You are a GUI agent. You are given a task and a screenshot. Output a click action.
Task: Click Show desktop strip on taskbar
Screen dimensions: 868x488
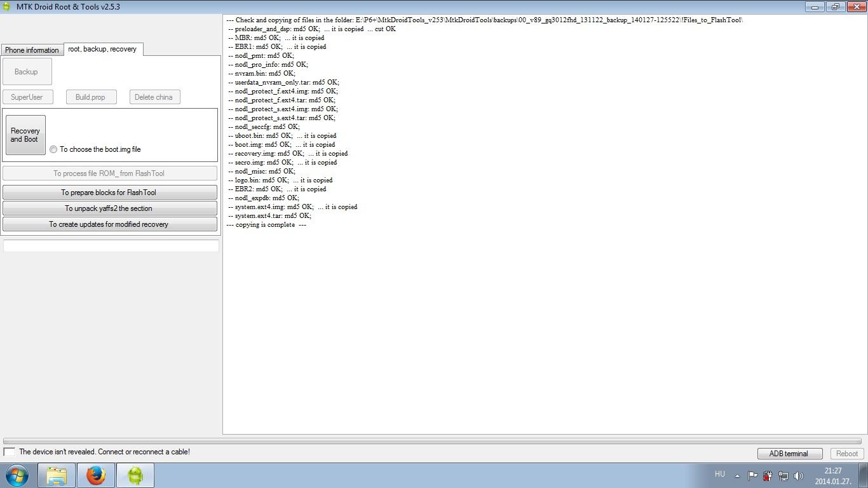click(x=864, y=475)
